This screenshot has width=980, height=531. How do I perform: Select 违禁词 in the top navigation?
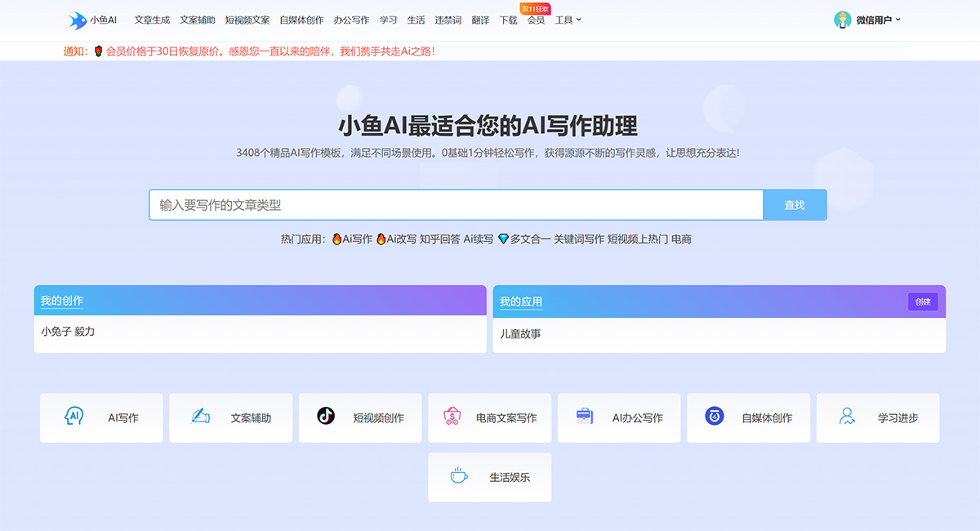448,19
